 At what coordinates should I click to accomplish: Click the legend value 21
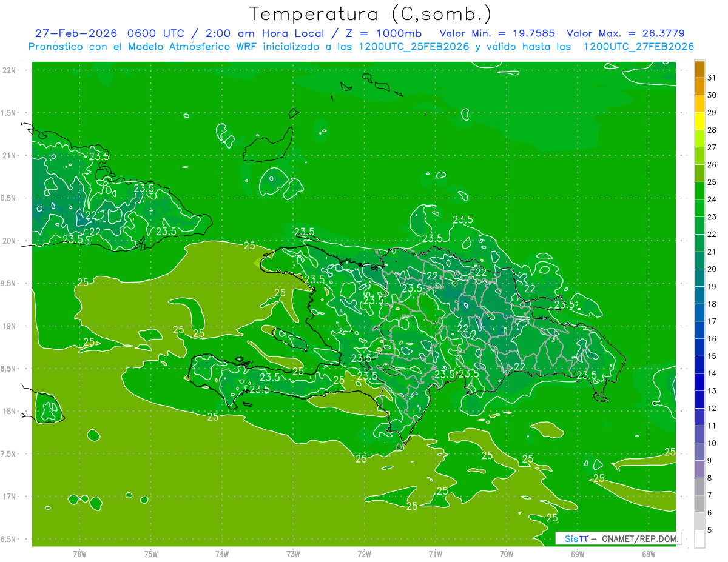tap(712, 252)
